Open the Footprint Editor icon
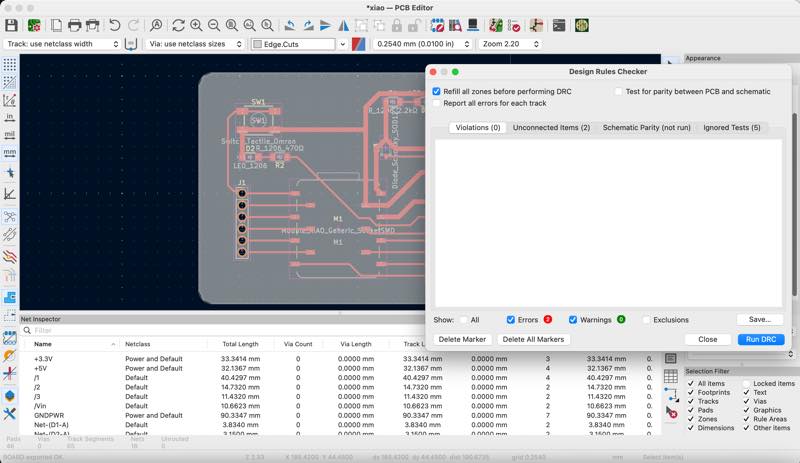The height and width of the screenshot is (463, 800). coord(437,25)
